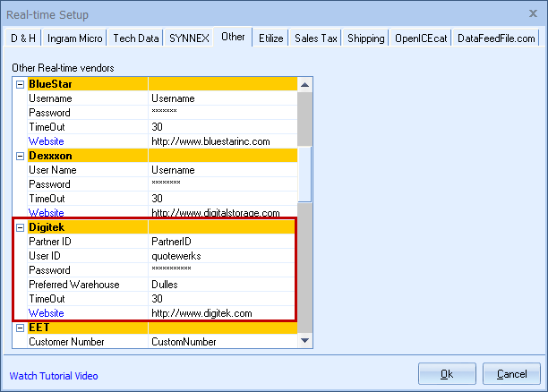Switch to the D & H tab
Screen dimensions: 548x392
(x=23, y=38)
